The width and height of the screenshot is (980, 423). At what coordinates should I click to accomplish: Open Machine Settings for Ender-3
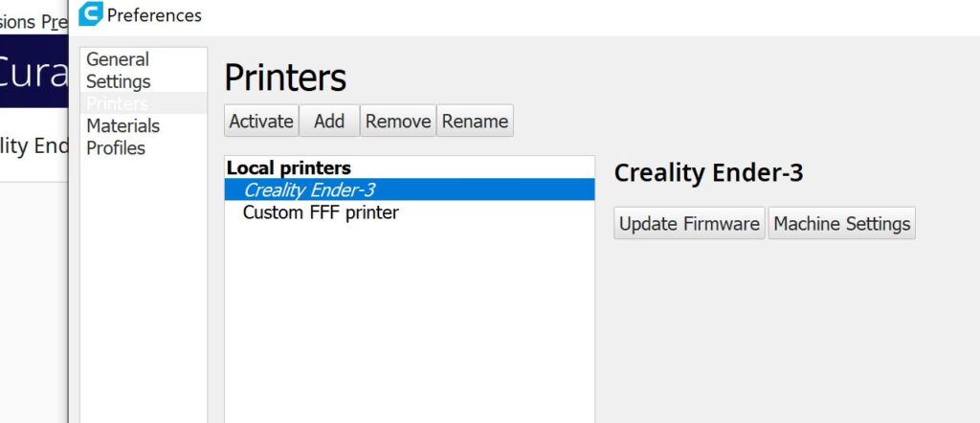tap(842, 223)
